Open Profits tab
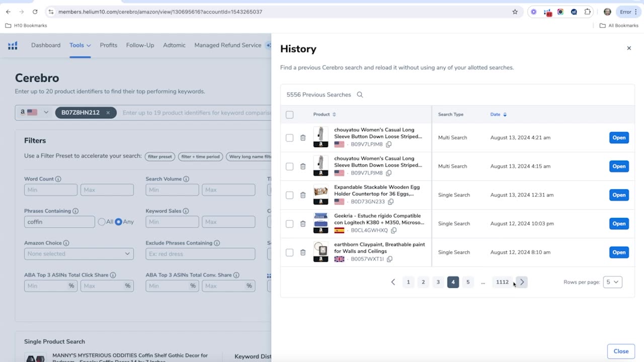The width and height of the screenshot is (644, 362). point(108,45)
